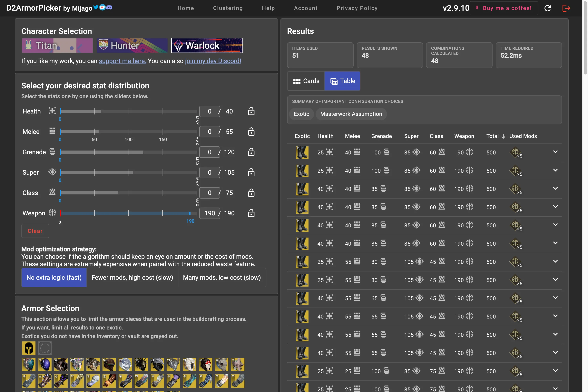Switch results to Cards view
588x392 pixels.
click(x=306, y=81)
